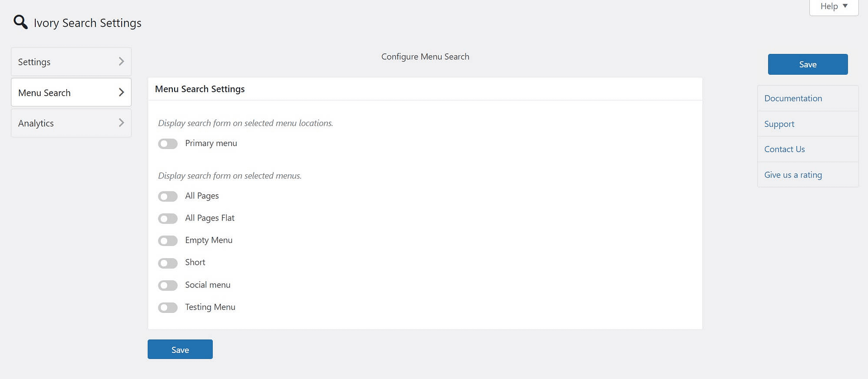
Task: Open the Documentation link
Action: pyautogui.click(x=793, y=98)
